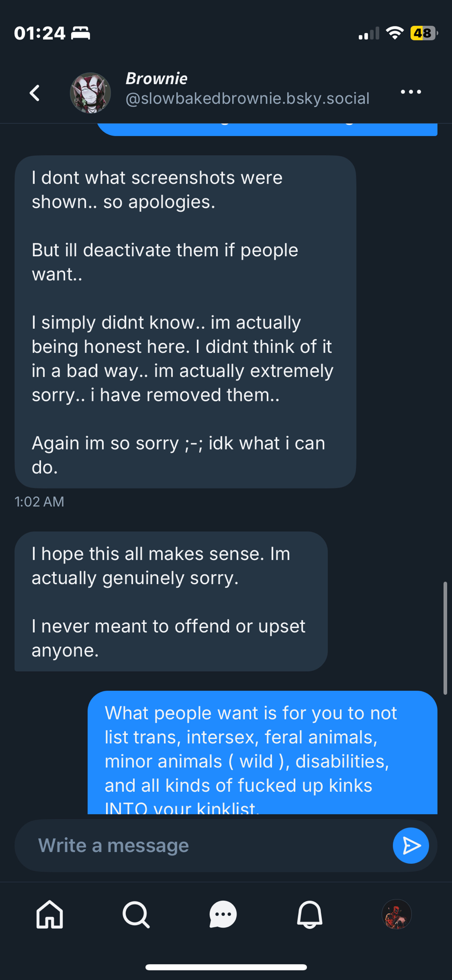
Task: Tap the @slowbakedbrownie.bsky.social handle
Action: pyautogui.click(x=247, y=98)
